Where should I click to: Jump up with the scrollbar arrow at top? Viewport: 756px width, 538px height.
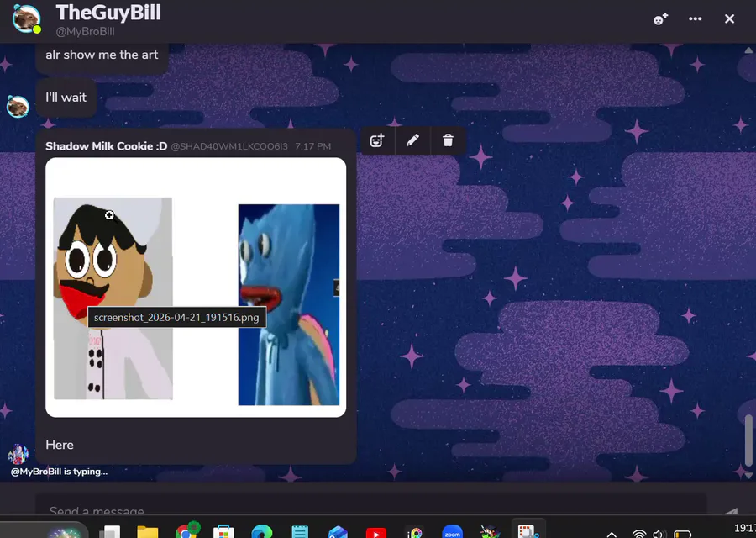click(748, 50)
